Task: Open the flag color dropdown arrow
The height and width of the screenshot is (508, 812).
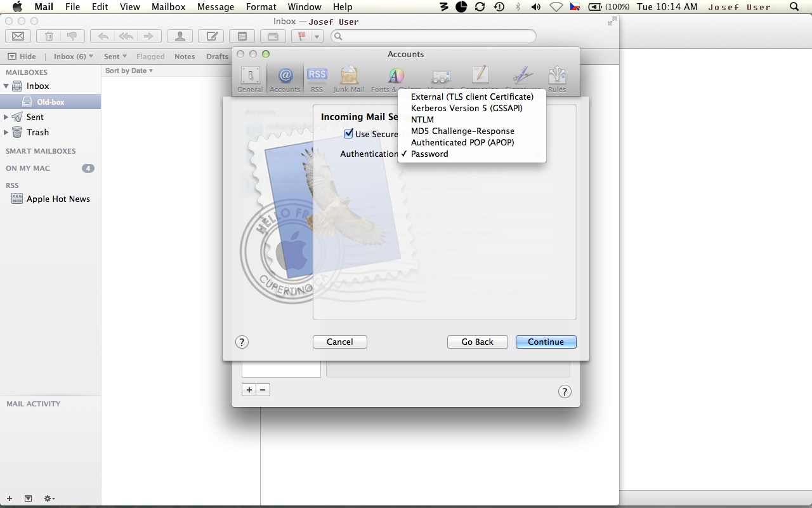Action: 317,36
